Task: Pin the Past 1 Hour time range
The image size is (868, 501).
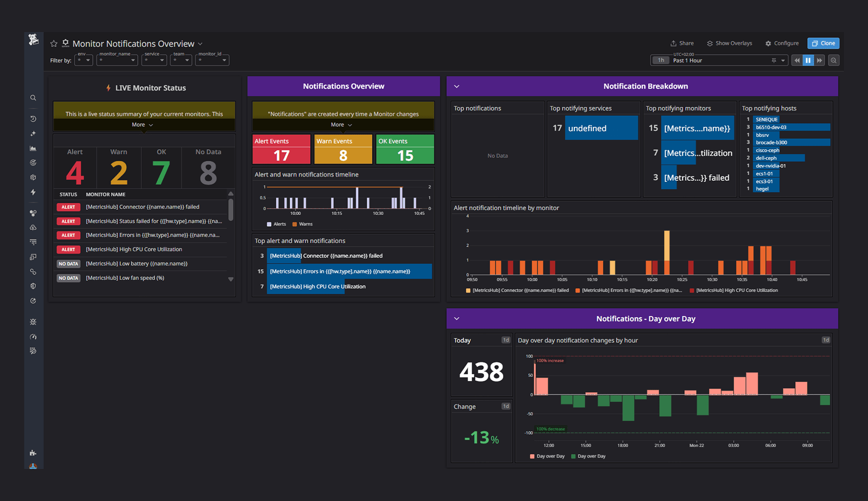Action: (x=774, y=60)
